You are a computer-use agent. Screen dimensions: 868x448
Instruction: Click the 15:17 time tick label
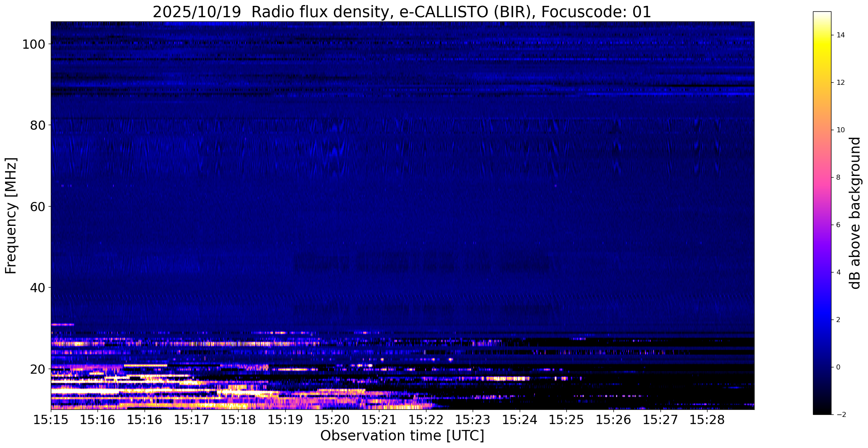(192, 419)
